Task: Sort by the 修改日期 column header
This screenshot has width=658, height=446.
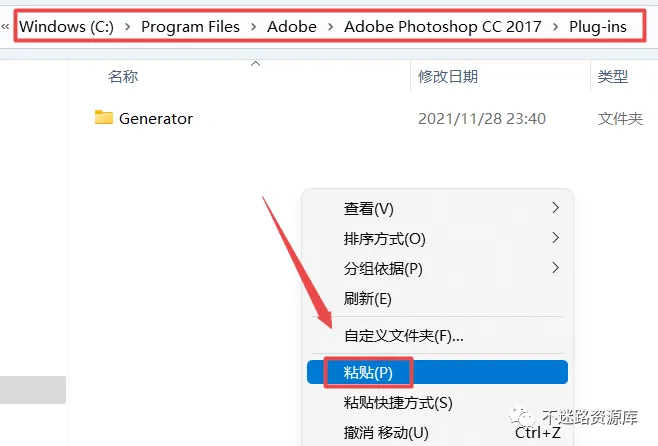Action: (x=448, y=77)
